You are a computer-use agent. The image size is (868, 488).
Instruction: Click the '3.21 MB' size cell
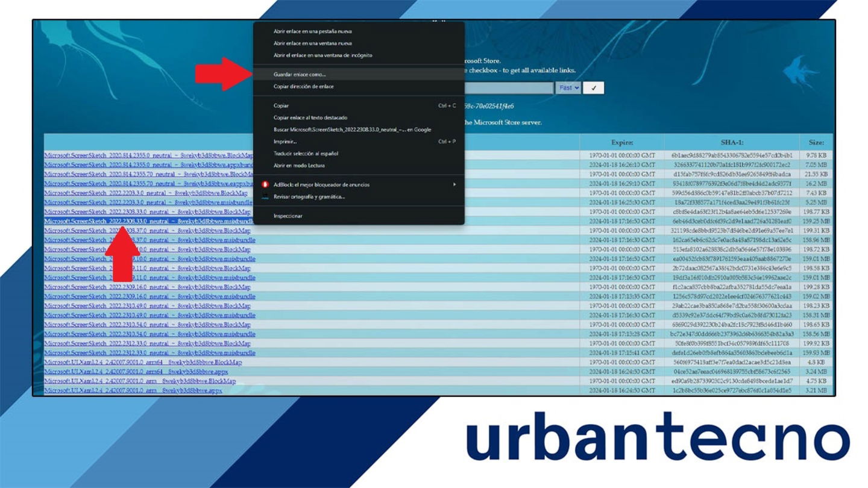pos(817,390)
